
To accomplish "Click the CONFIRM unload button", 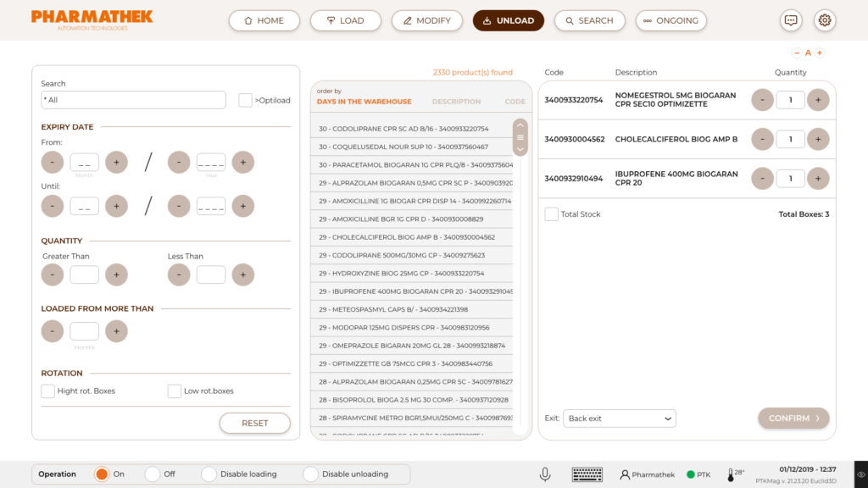I will 793,419.
